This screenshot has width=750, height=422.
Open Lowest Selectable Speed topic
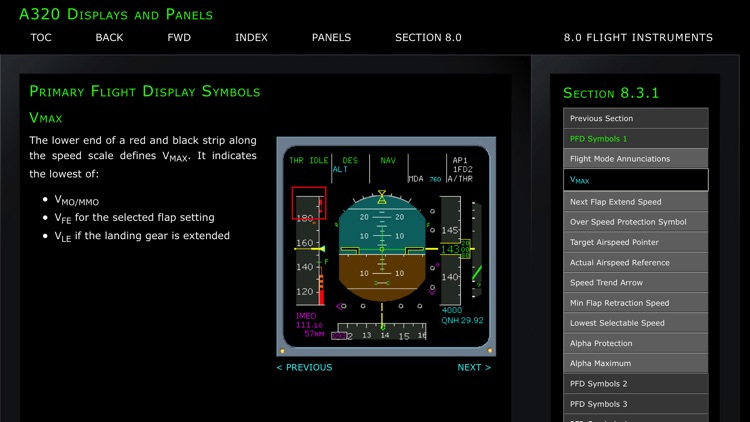636,323
